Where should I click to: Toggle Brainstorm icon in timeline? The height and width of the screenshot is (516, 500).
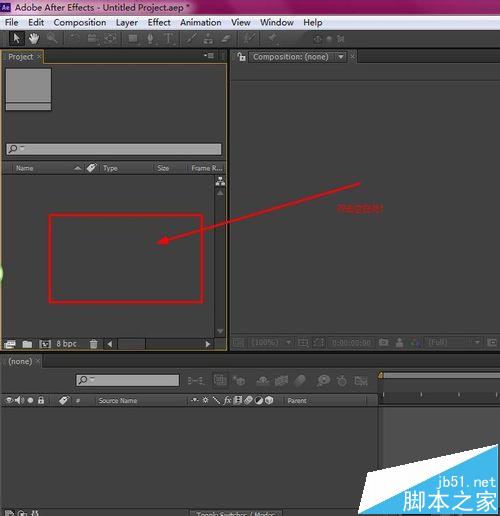[x=323, y=380]
